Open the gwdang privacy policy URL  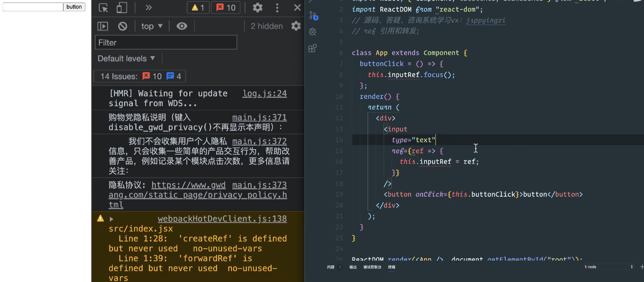point(198,195)
